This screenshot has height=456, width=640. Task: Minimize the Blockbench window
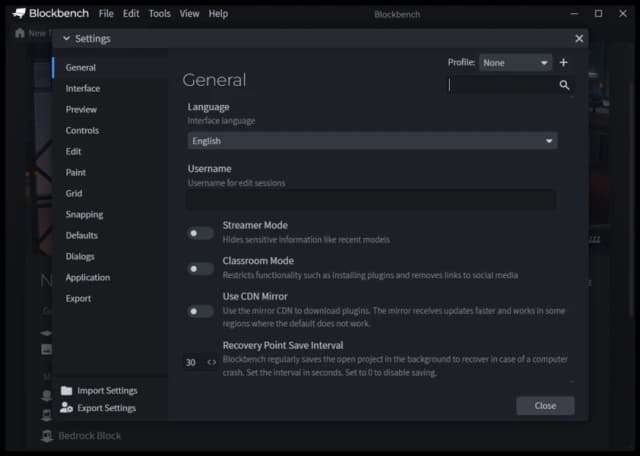(574, 13)
